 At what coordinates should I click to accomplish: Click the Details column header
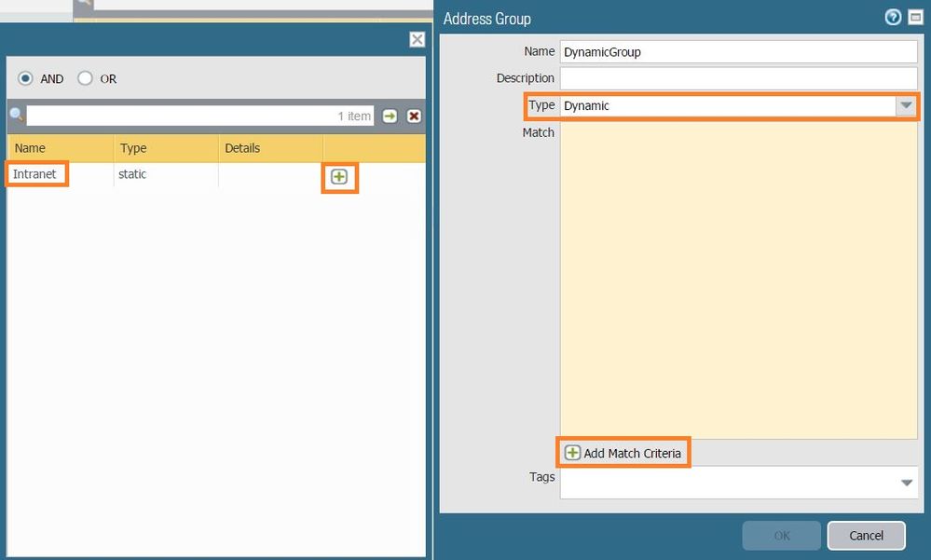click(x=270, y=148)
